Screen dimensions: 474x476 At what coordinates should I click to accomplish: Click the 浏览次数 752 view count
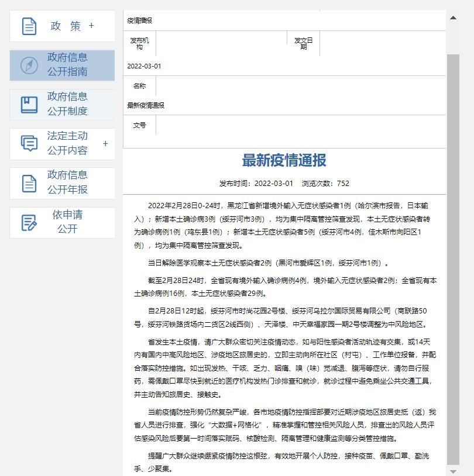click(x=325, y=184)
